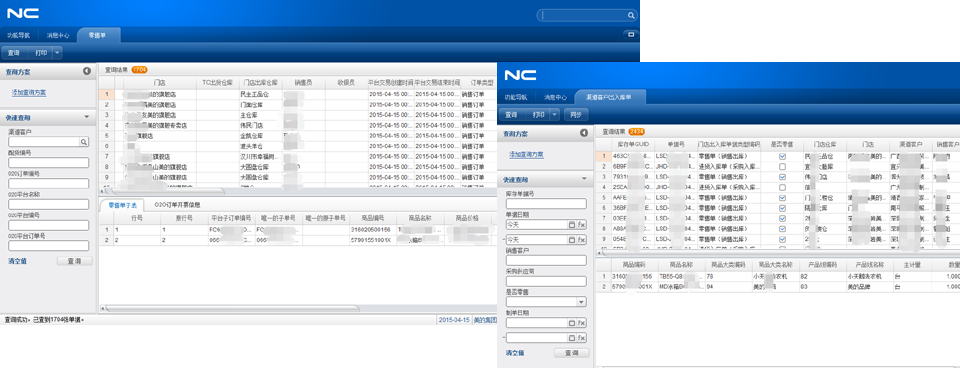Click 清空值 in the 渠道客户出入库单 window
960x368 pixels.
click(x=515, y=353)
